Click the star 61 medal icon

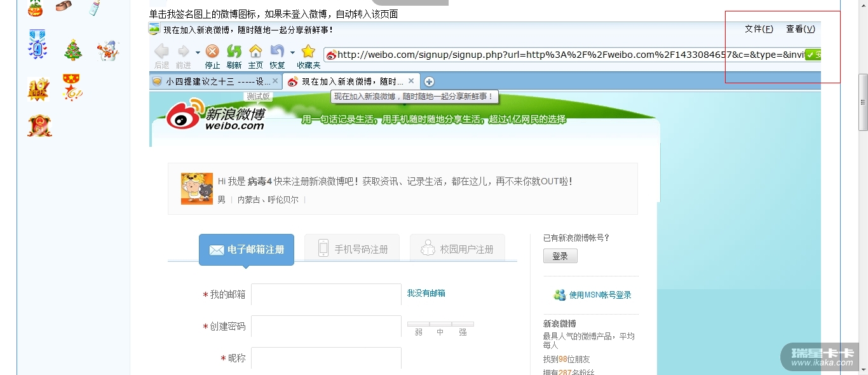(x=72, y=87)
